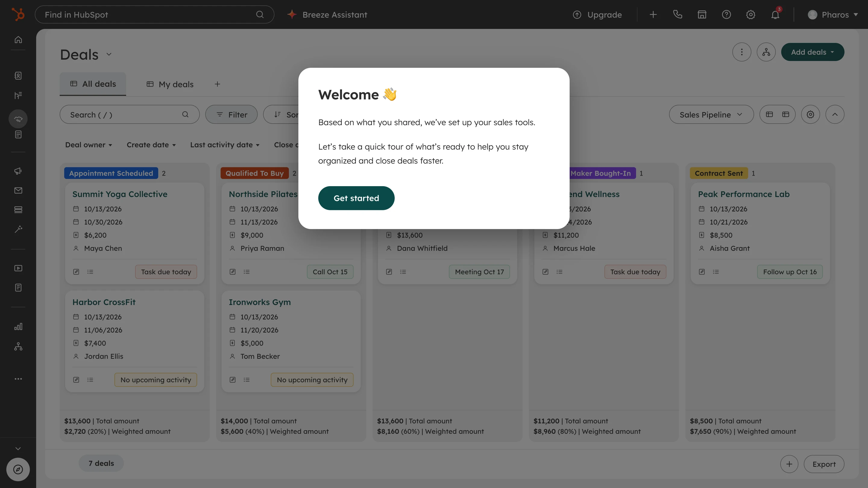Switch to the My deals tab

(x=170, y=84)
